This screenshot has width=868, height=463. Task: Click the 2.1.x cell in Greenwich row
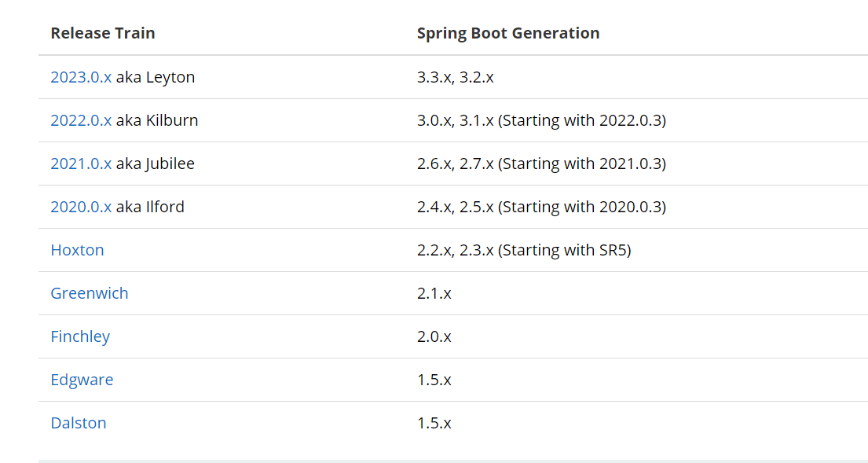coord(434,293)
